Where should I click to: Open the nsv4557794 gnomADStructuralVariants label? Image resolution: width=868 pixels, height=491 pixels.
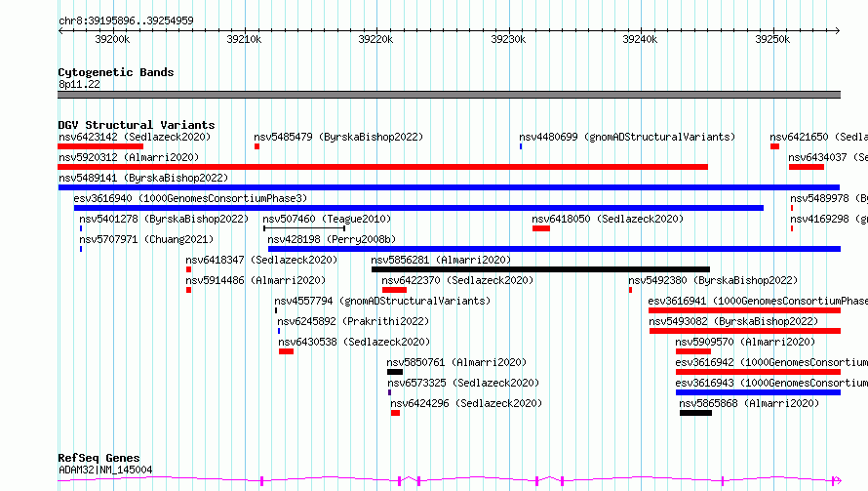pos(382,301)
